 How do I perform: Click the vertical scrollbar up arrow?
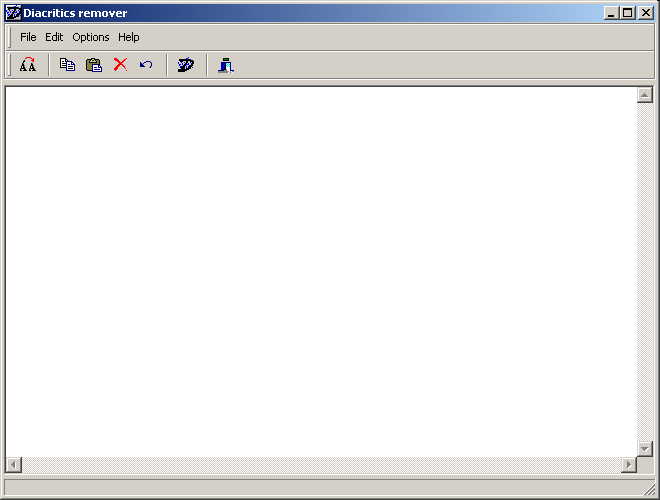click(645, 96)
